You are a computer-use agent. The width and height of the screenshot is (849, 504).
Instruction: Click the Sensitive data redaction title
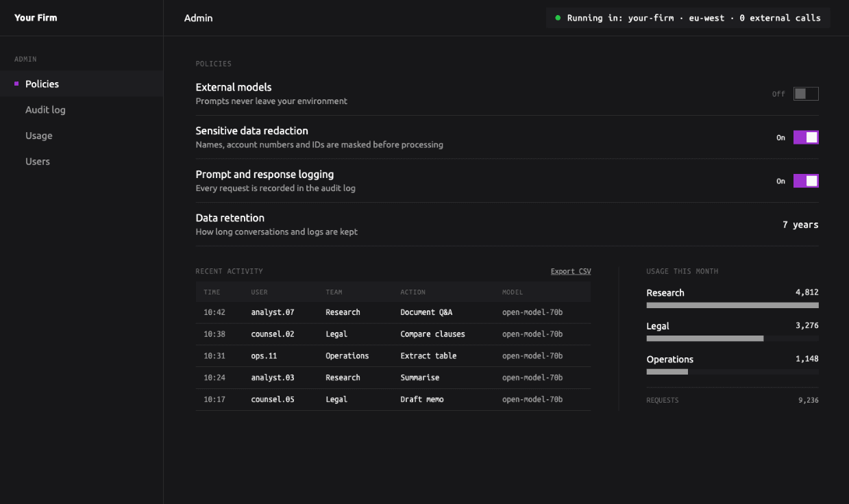pyautogui.click(x=252, y=131)
